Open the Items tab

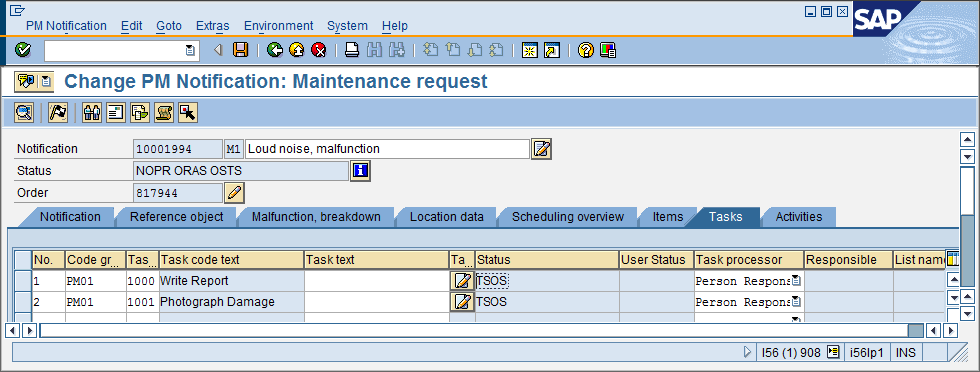point(668,217)
